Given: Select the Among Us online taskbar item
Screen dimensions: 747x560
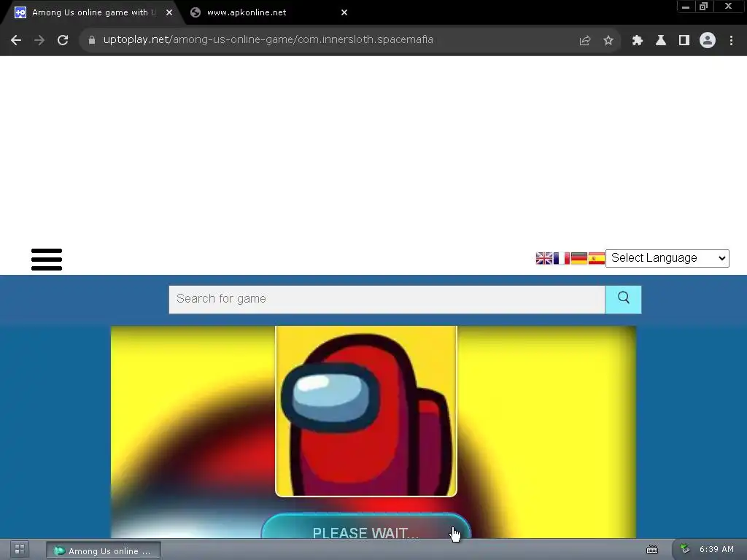Looking at the screenshot, I should point(104,551).
